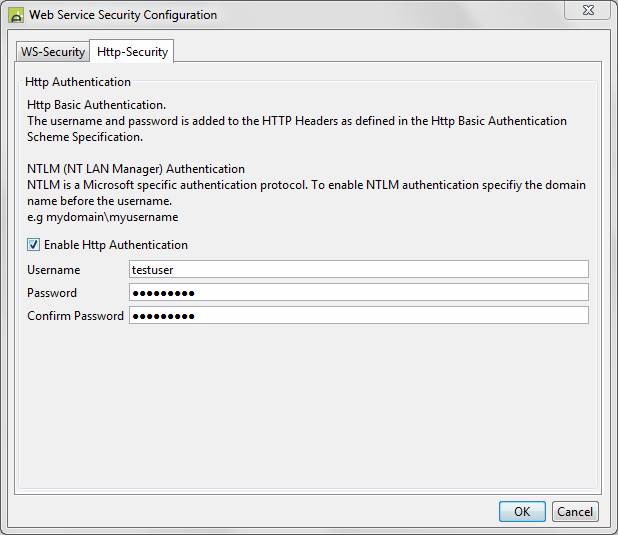
Task: Switch to the WS-Security tab
Action: pyautogui.click(x=53, y=52)
